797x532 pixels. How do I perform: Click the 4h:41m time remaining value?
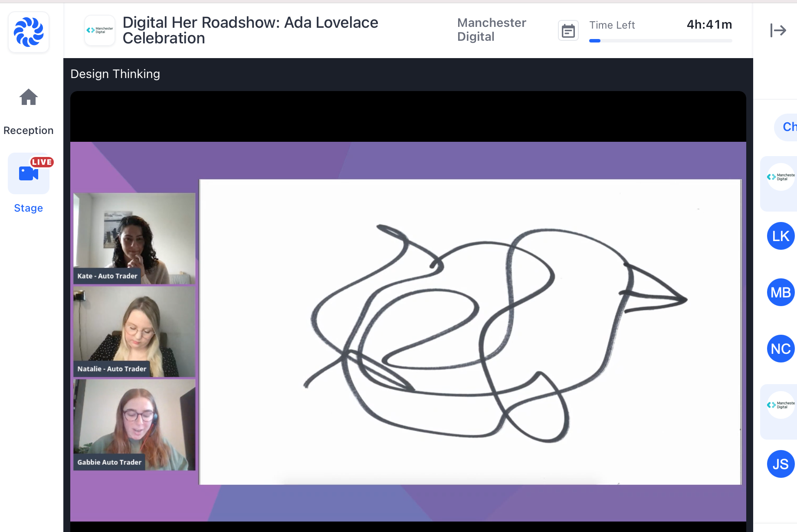tap(709, 25)
